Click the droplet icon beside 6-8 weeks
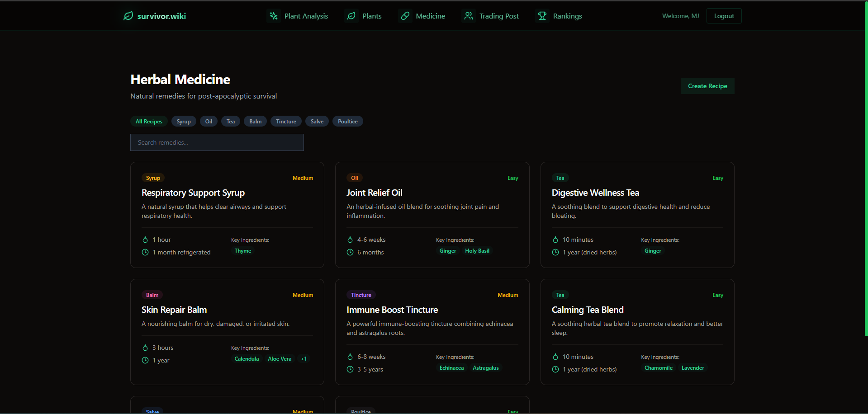The image size is (868, 414). coord(350,357)
